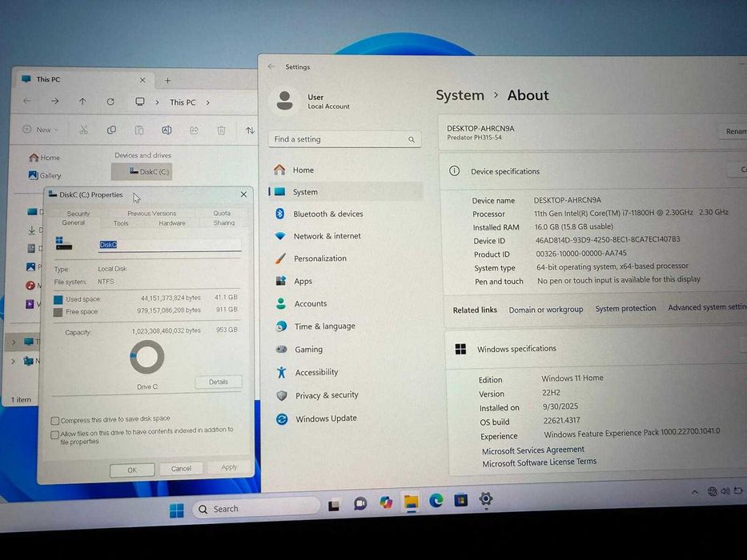Select the General tab
Screen dimensions: 747x560
click(x=74, y=222)
